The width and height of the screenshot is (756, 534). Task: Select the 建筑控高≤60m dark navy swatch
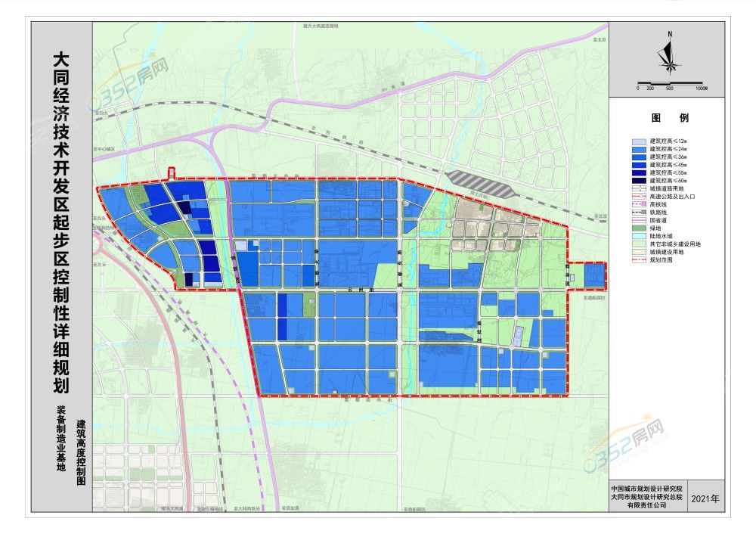639,181
